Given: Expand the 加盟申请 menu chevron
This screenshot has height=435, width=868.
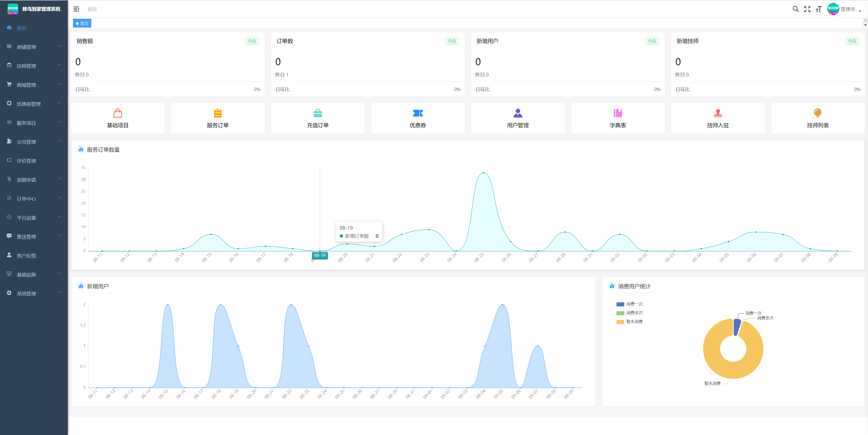Looking at the screenshot, I should point(59,179).
